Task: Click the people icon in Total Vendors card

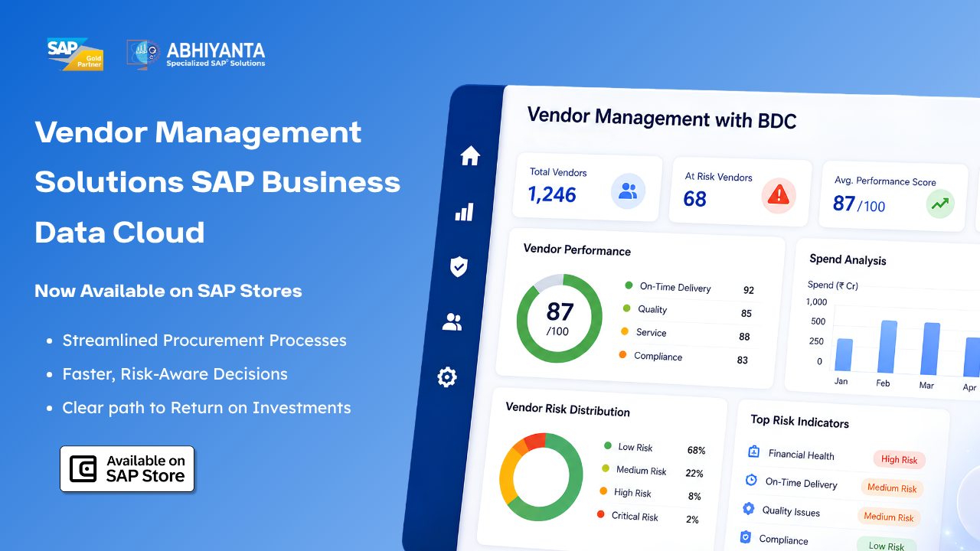Action: click(628, 191)
